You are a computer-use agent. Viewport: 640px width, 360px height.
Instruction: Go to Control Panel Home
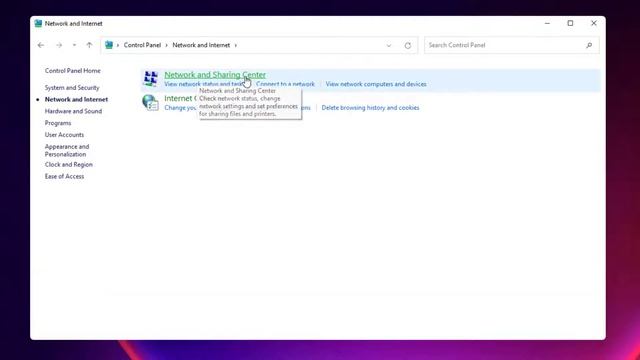73,71
